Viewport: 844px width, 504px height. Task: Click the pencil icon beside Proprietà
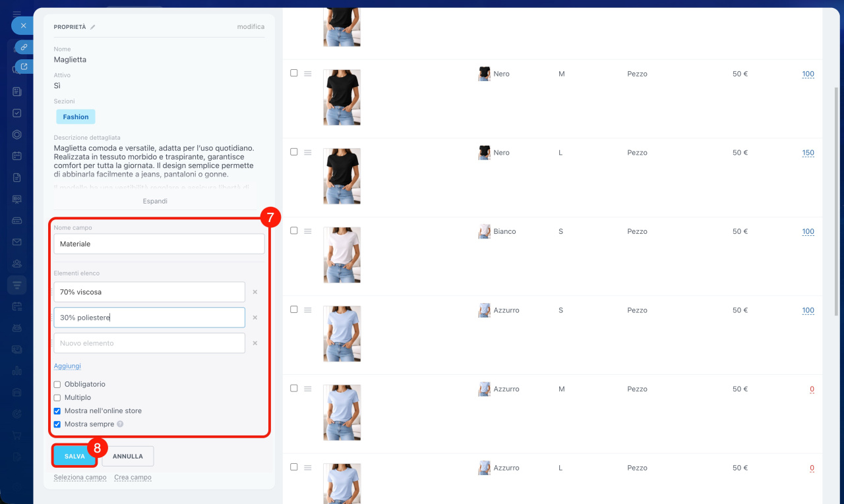click(x=93, y=27)
